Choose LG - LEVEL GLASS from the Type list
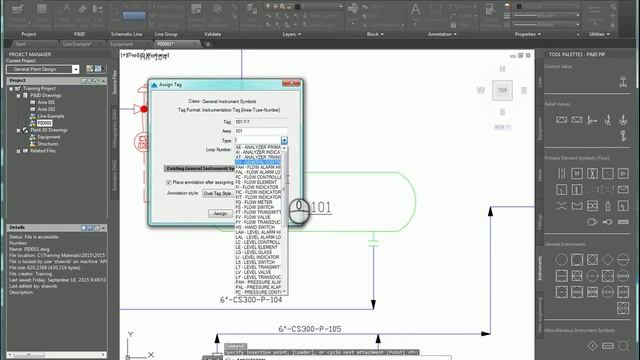640x360 pixels. point(258,252)
